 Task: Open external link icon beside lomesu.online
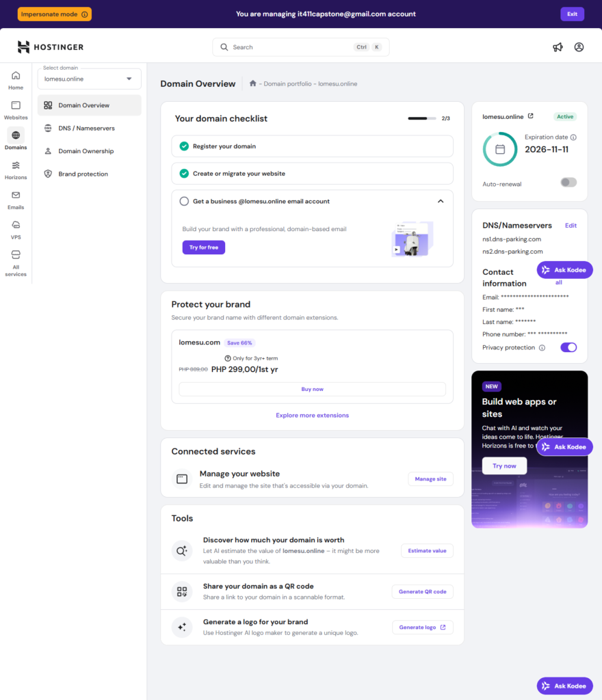(531, 116)
